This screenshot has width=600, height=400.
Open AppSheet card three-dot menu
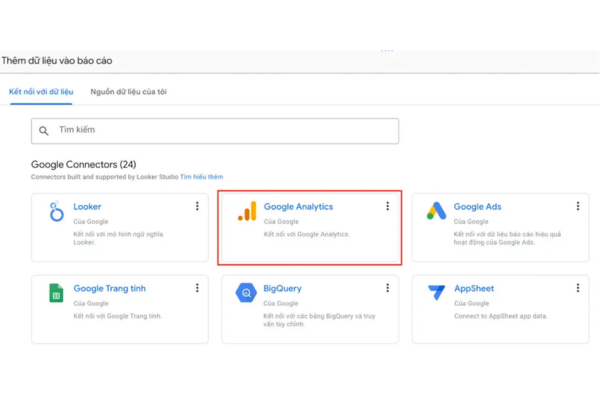[578, 288]
